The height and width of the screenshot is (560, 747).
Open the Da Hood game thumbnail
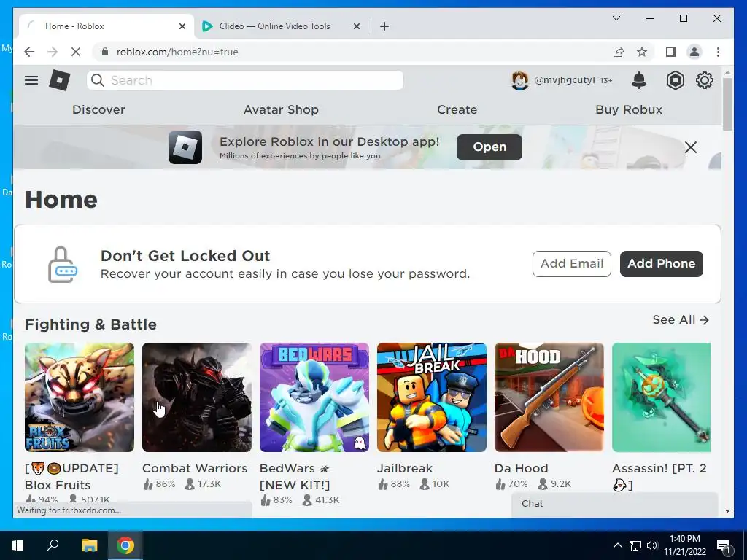(549, 397)
